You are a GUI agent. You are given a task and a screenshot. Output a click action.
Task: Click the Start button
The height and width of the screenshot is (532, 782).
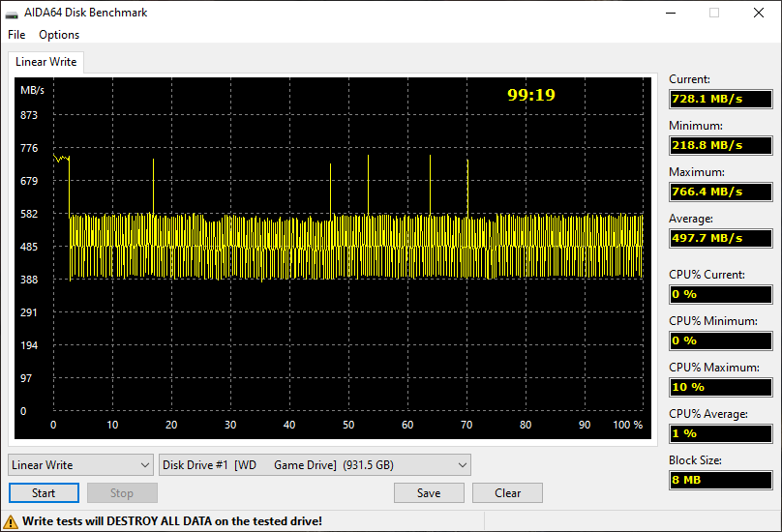44,492
